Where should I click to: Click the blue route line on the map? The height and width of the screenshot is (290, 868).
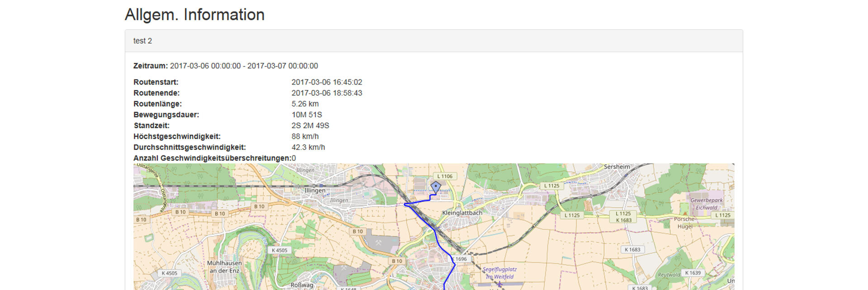[435, 230]
